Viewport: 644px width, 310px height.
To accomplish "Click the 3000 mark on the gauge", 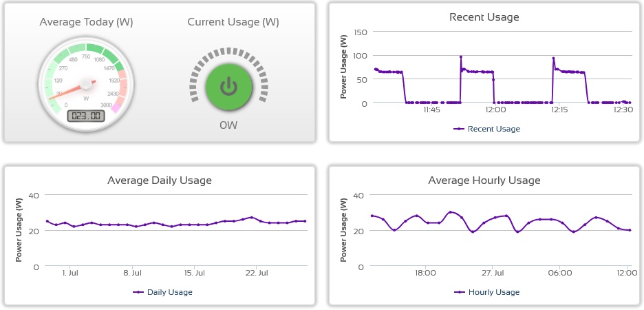I will tap(105, 105).
